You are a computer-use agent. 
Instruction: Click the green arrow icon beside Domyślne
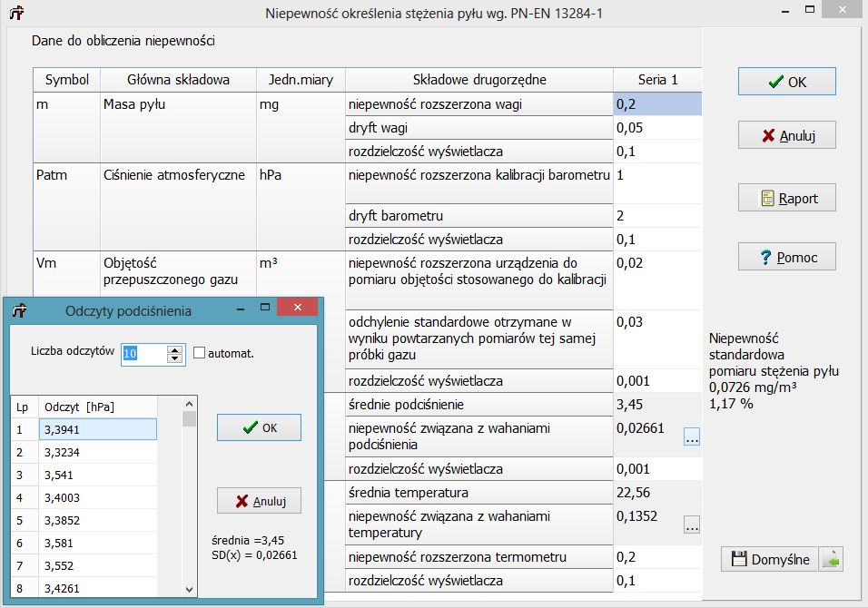[831, 559]
